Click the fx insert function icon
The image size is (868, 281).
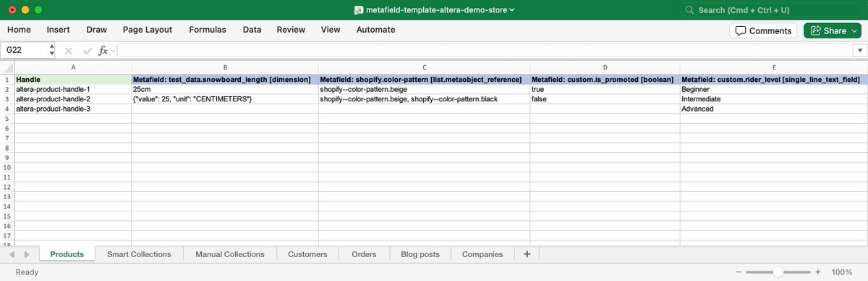point(103,51)
